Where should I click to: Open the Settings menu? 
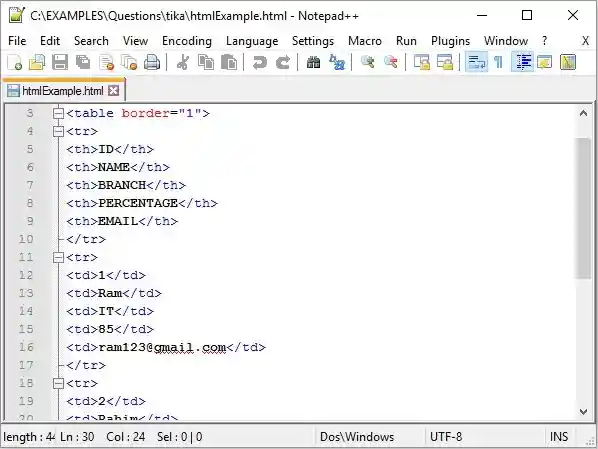point(313,41)
